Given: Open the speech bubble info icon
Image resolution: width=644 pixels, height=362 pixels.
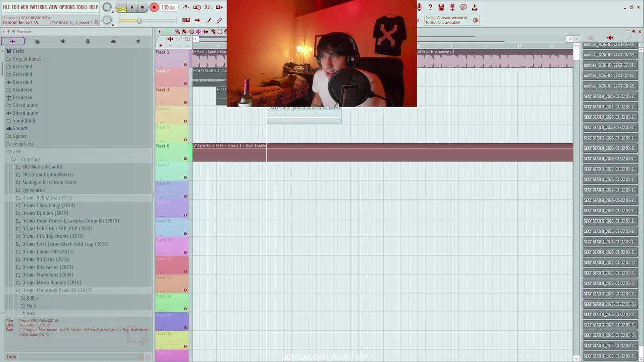Looking at the screenshot, I should point(463,7).
